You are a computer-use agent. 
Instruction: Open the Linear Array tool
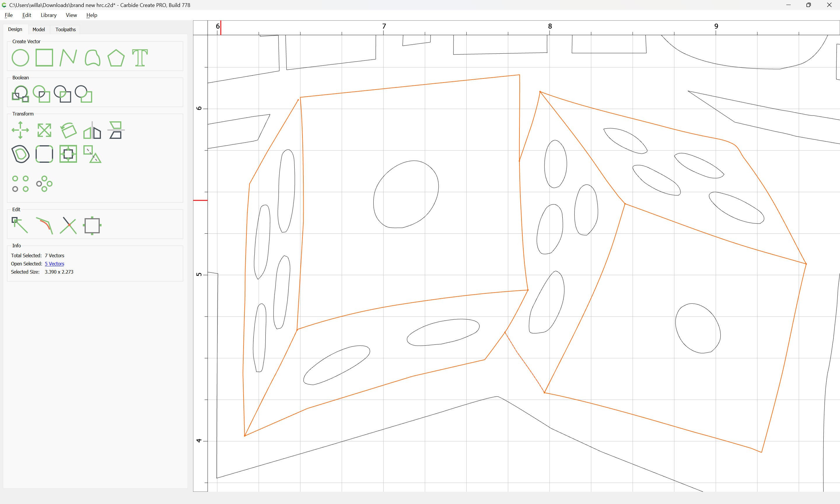coord(20,184)
